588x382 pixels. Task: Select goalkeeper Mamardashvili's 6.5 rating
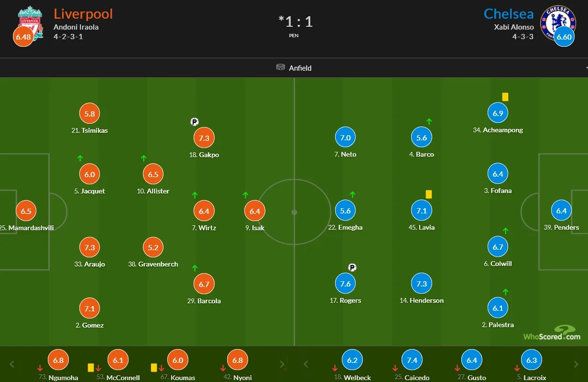[x=26, y=211]
